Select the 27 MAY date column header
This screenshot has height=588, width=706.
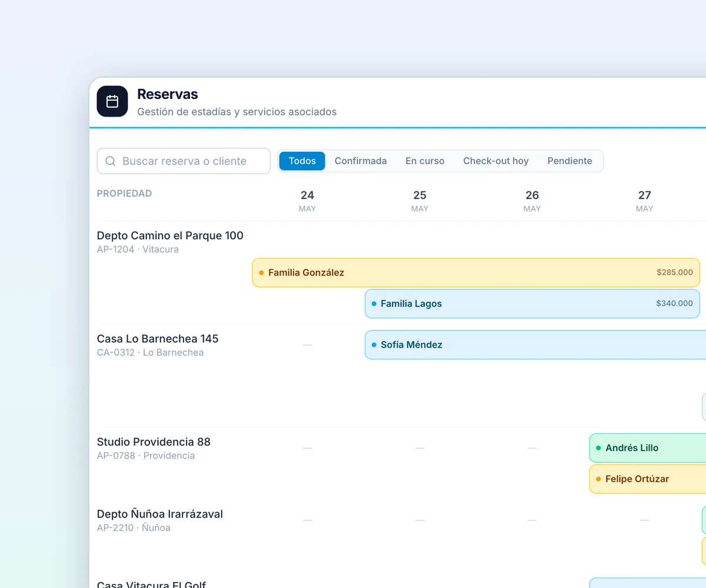(x=645, y=201)
